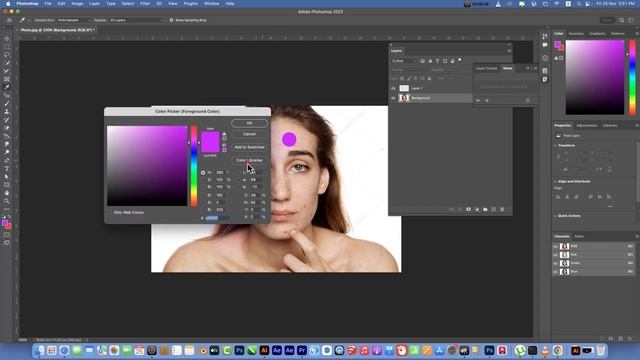Open Premiere Pro from the Dock
Image resolution: width=640 pixels, height=360 pixels.
coord(302,350)
